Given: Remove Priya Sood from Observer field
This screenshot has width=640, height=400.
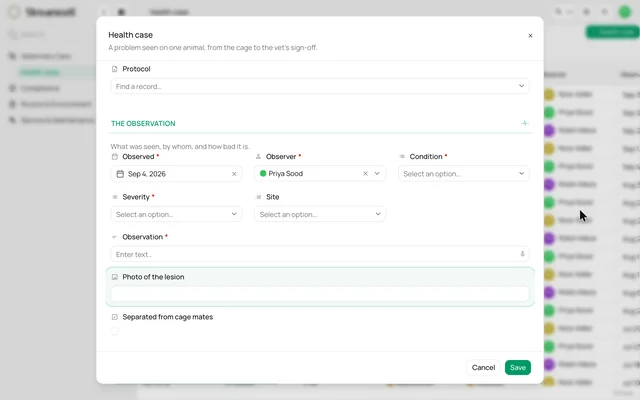Looking at the screenshot, I should (365, 173).
